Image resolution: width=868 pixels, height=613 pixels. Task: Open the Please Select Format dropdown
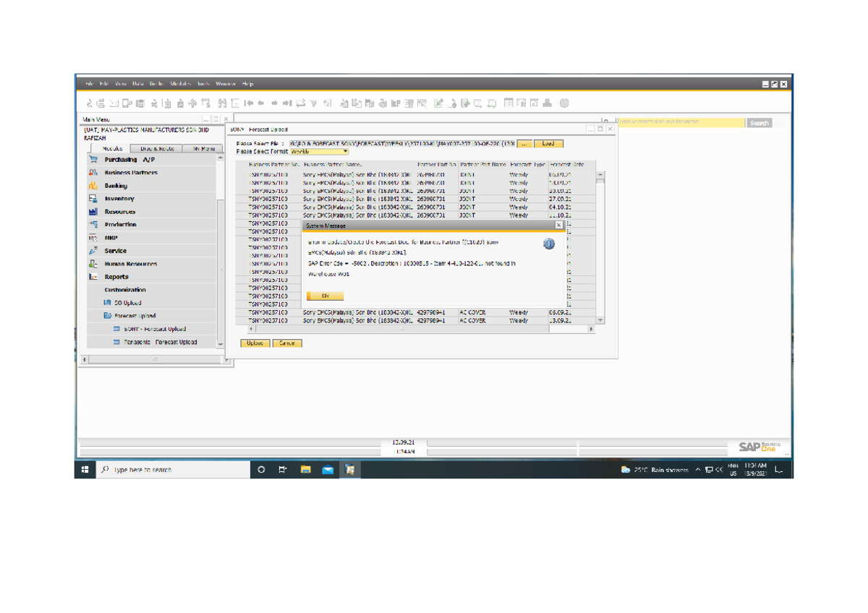tap(345, 152)
